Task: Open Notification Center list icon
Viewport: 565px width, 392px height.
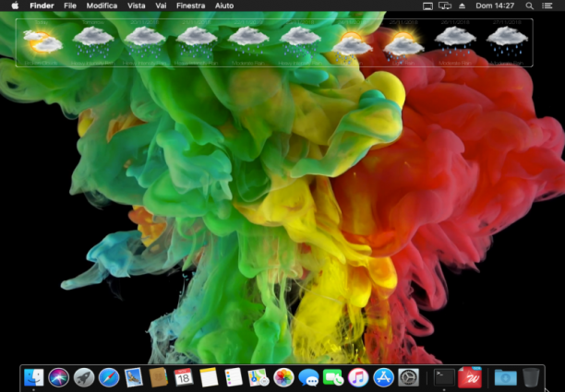Action: pos(547,6)
